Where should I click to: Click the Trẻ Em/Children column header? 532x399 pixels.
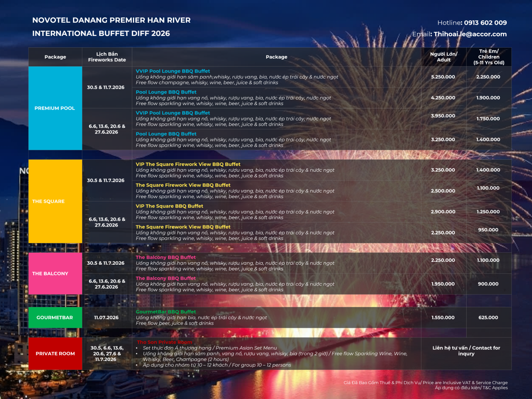[488, 57]
